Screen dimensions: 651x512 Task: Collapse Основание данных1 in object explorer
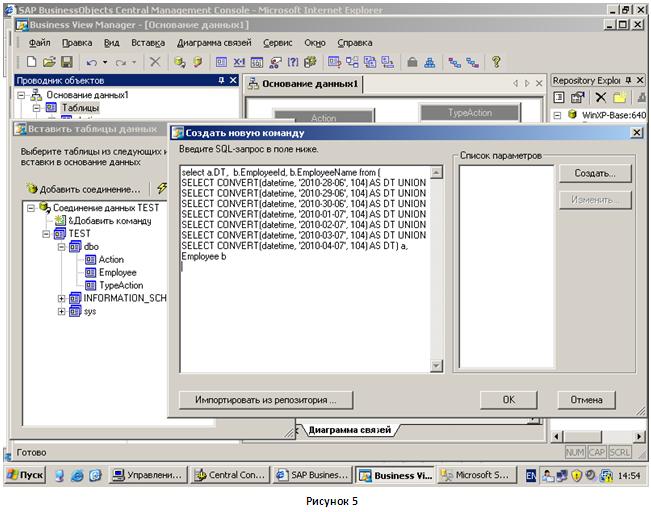click(x=21, y=95)
